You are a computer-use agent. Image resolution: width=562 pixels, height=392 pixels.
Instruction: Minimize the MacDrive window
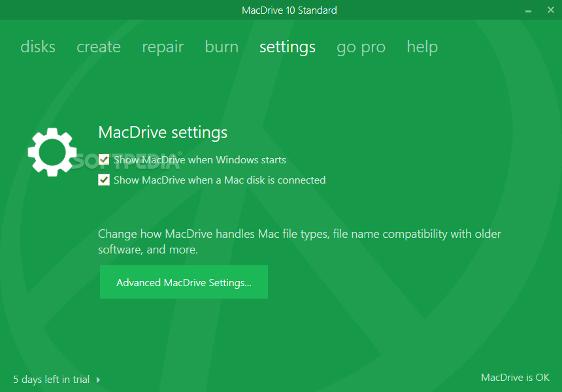coord(528,11)
